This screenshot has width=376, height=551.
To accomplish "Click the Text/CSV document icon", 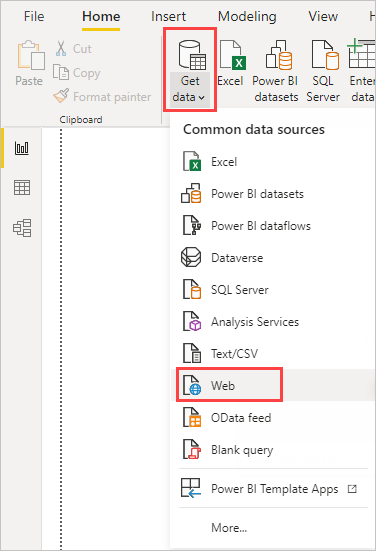I will click(192, 353).
